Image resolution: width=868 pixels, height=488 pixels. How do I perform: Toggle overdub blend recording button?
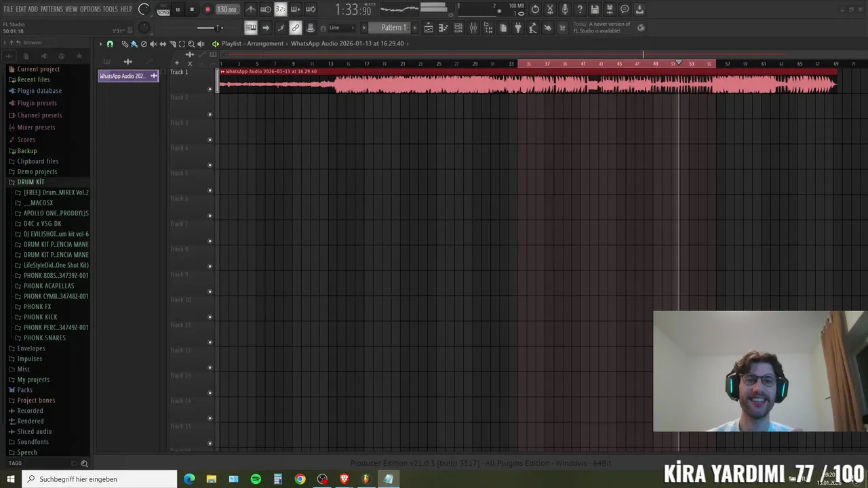coord(296,9)
